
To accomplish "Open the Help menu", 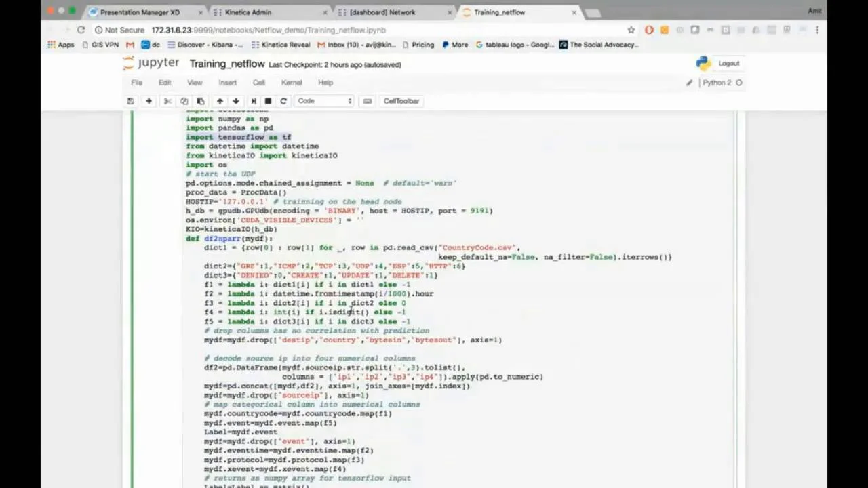I will pos(325,83).
